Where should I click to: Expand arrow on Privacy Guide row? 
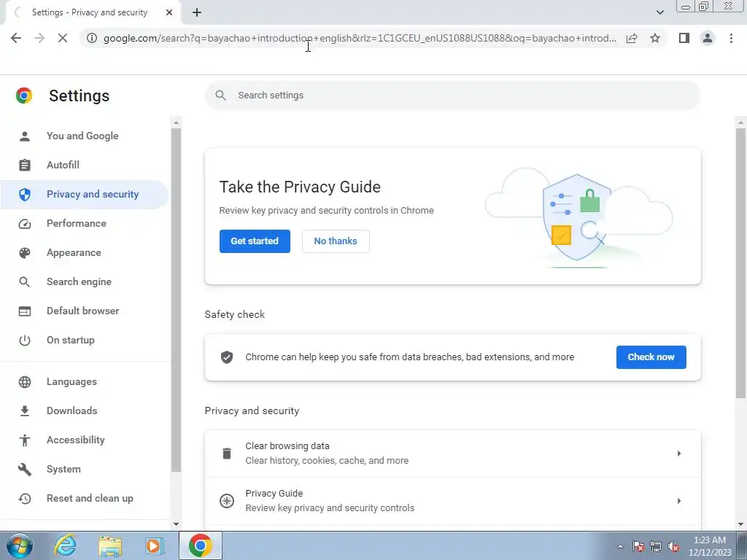[679, 501]
